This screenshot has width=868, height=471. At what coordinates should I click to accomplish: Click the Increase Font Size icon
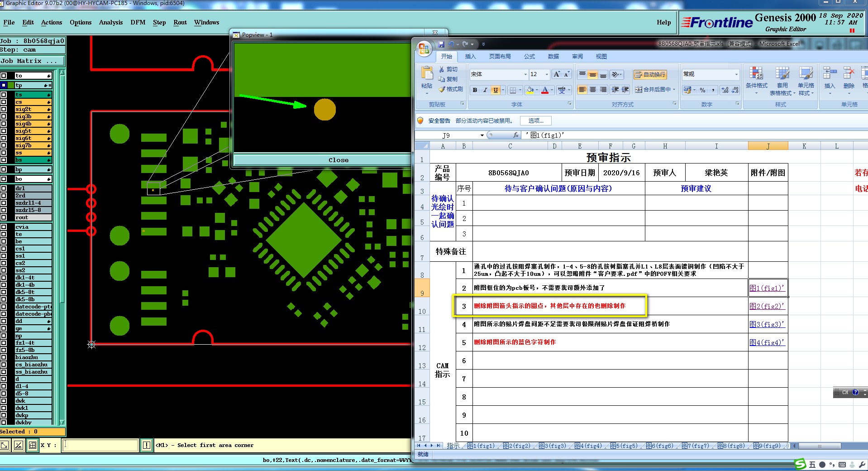[557, 74]
